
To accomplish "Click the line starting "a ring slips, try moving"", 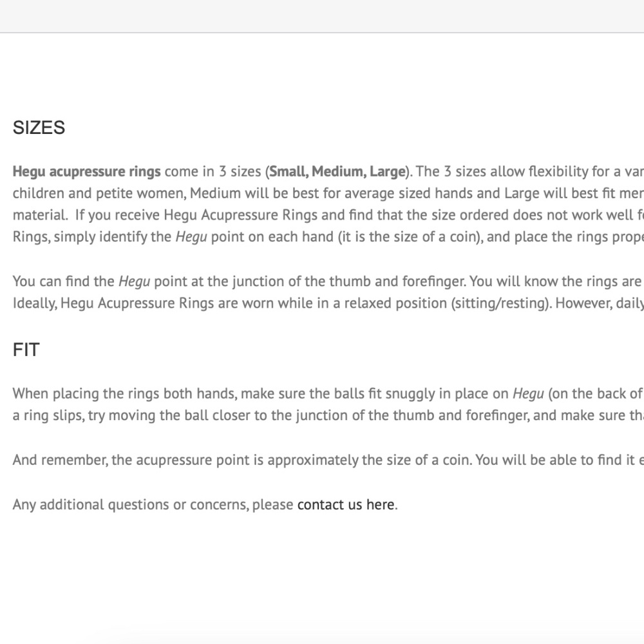I will [x=328, y=415].
